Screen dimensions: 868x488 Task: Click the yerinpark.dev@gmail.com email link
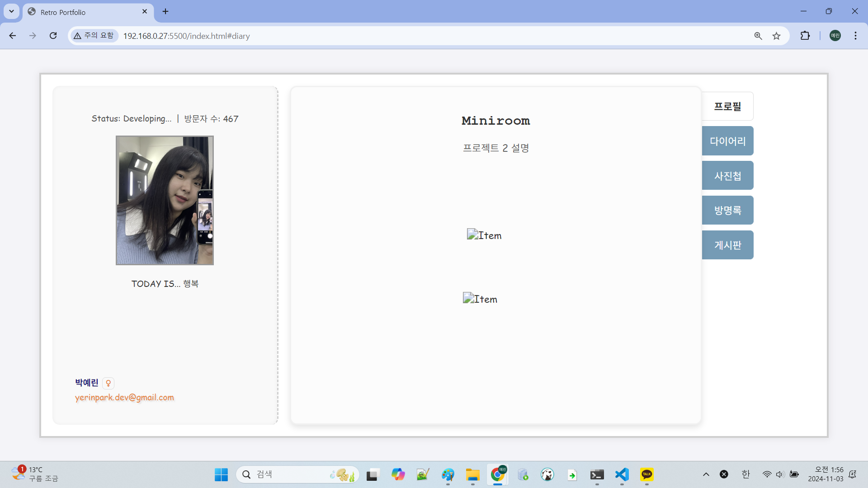124,398
